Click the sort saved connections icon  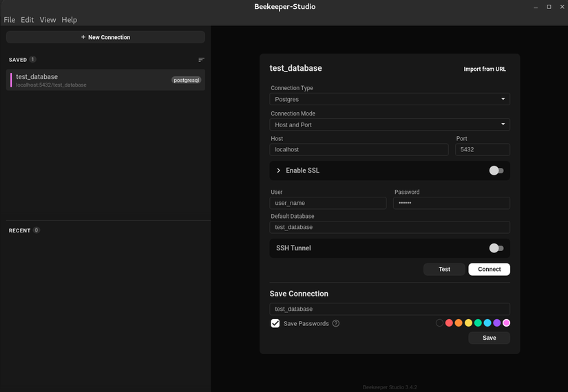pos(202,60)
